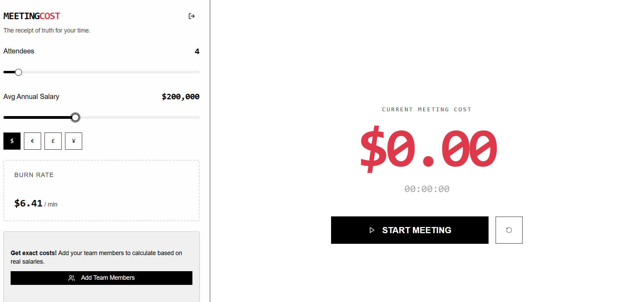
Task: Click the BURN RATE panel
Action: click(x=101, y=190)
